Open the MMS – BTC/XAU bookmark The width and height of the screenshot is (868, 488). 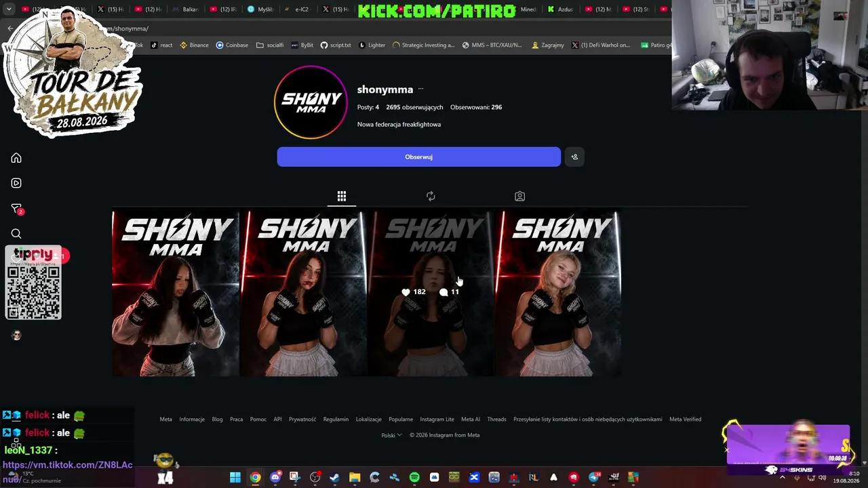tap(492, 45)
